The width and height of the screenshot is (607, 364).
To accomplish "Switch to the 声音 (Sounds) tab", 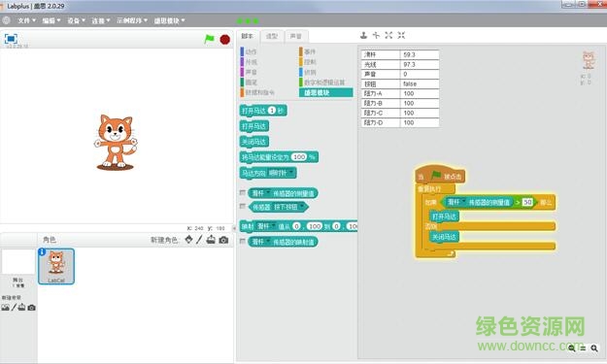I will coord(296,36).
